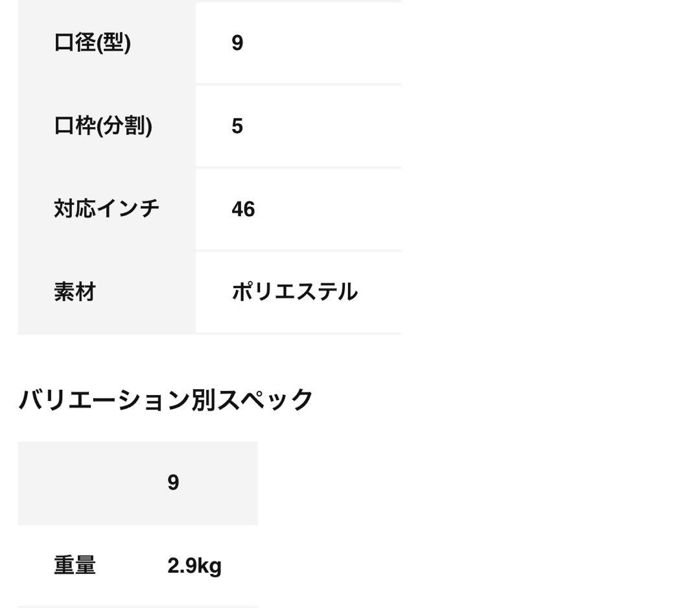The height and width of the screenshot is (609, 700).
Task: Select the 口枠 value 5
Action: point(237,126)
